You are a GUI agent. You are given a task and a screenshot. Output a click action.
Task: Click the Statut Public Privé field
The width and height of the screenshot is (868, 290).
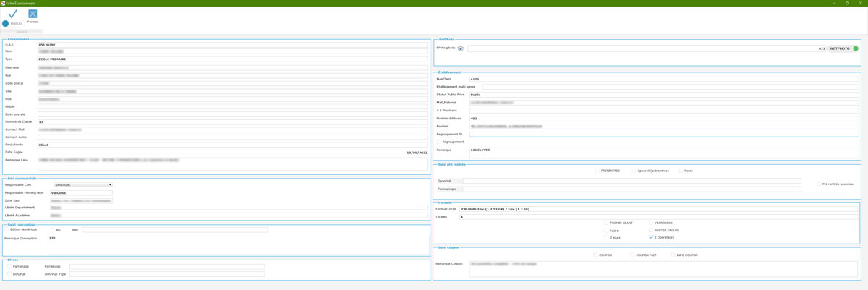tap(664, 95)
